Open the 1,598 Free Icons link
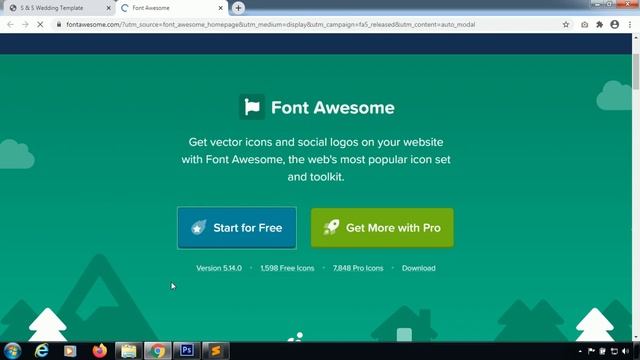This screenshot has width=640, height=360. point(287,268)
